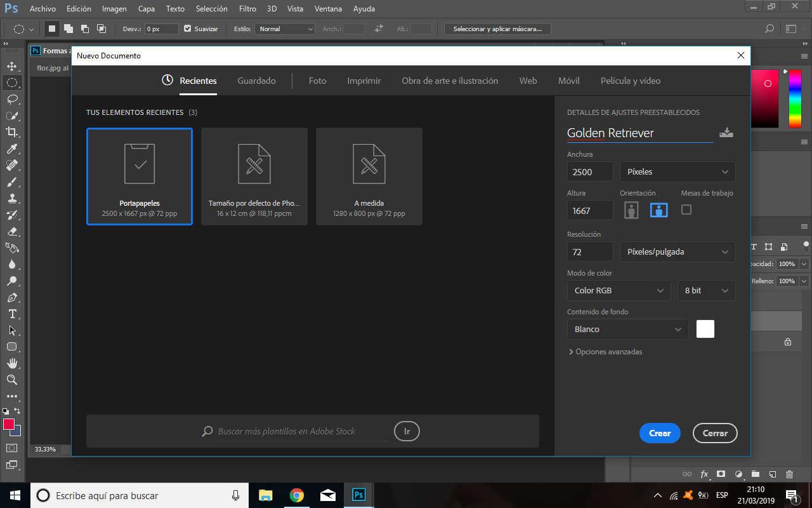Click the white background color swatch
812x508 pixels.
(705, 329)
